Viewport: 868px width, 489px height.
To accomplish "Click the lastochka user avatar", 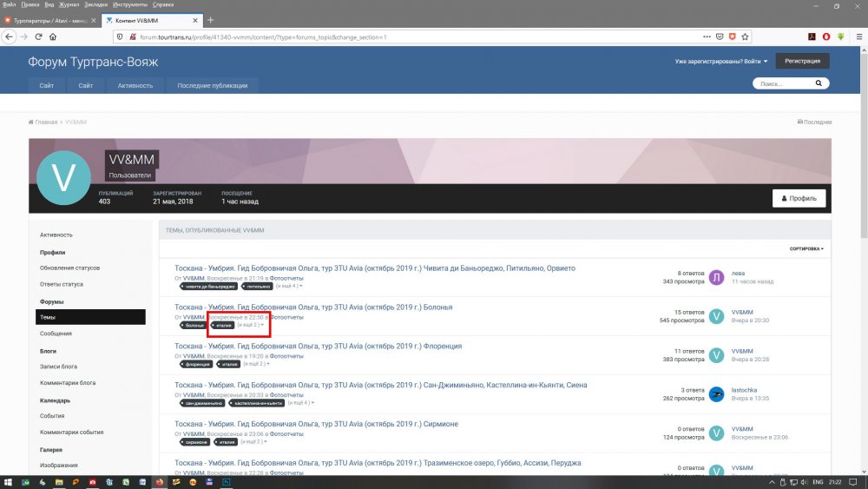I will click(x=716, y=394).
